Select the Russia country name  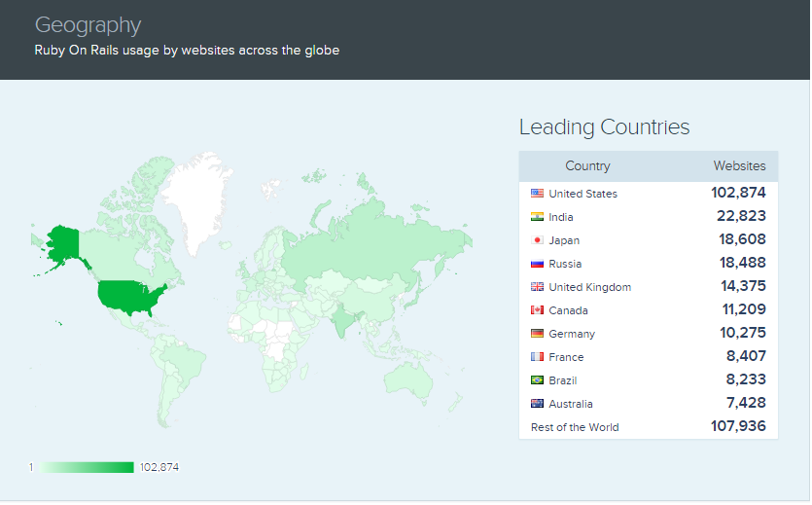click(x=565, y=264)
